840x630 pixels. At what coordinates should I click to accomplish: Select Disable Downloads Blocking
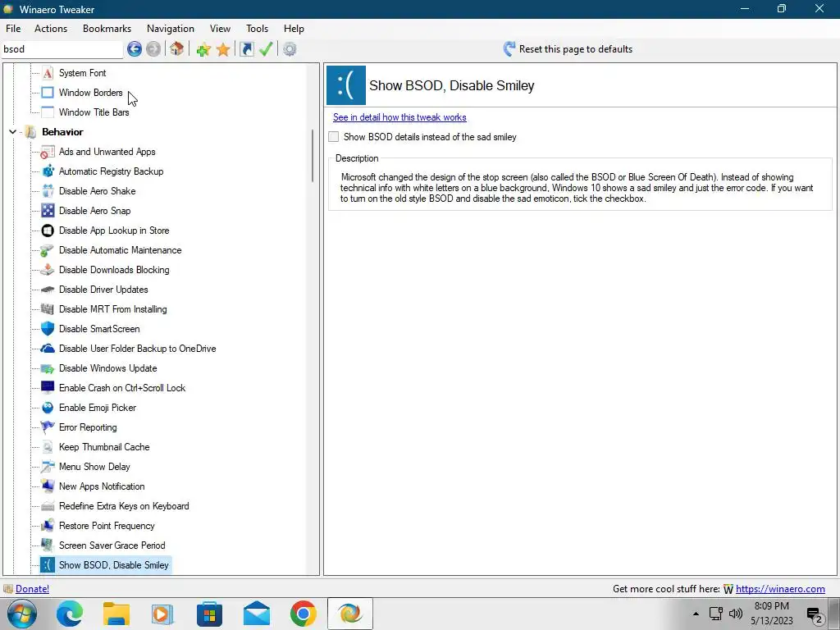[114, 270]
